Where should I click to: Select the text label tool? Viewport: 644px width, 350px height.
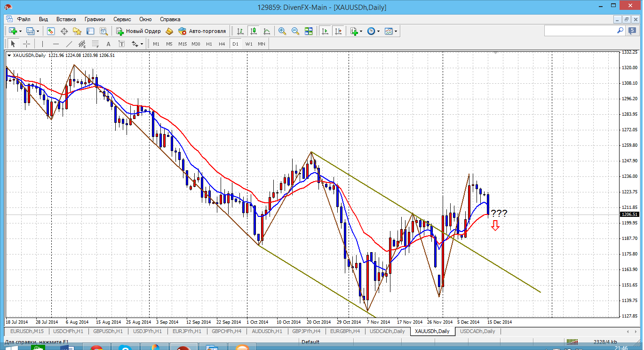click(x=122, y=44)
